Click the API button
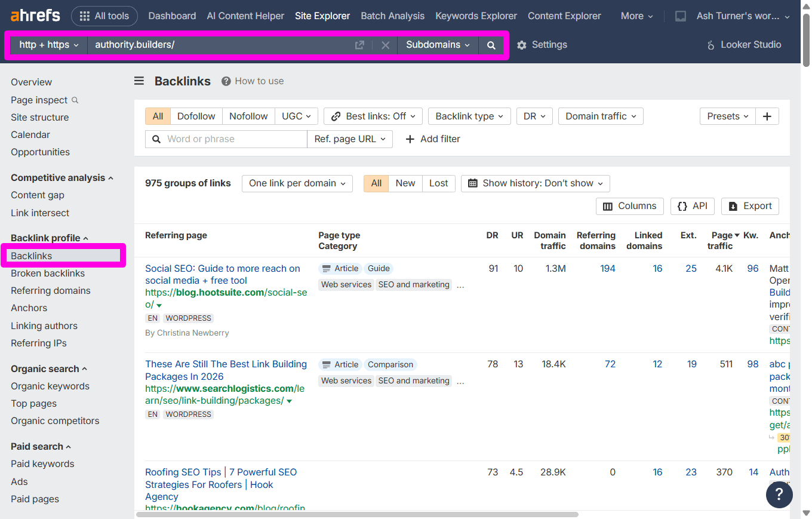 [693, 206]
